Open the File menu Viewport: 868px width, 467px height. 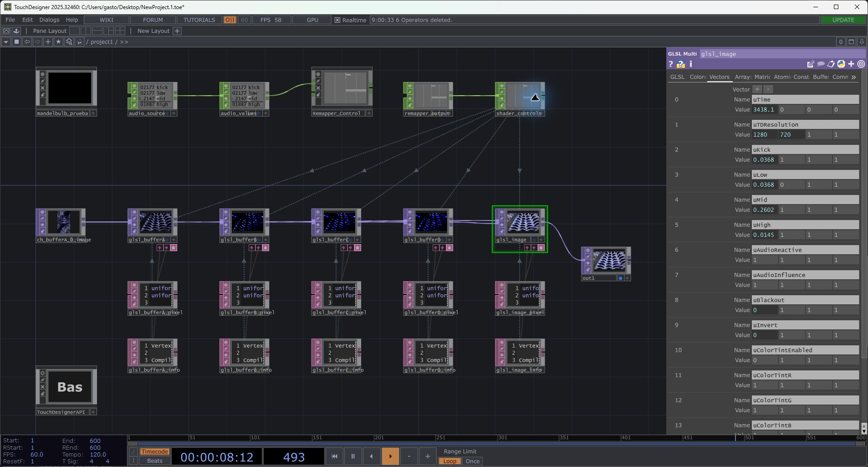pyautogui.click(x=10, y=20)
